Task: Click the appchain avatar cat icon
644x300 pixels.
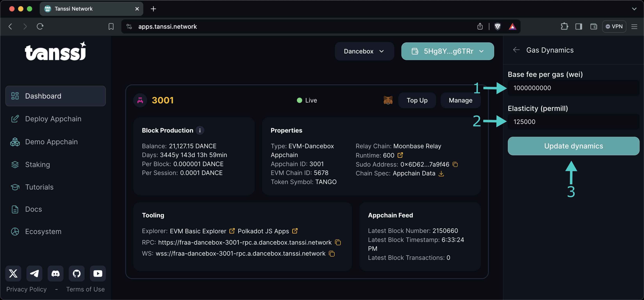Action: pos(388,100)
